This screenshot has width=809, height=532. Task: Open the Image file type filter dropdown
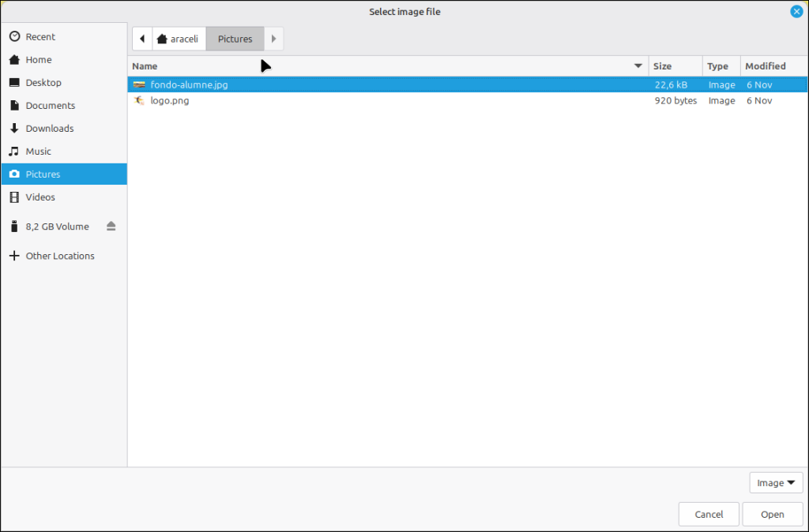coord(776,483)
